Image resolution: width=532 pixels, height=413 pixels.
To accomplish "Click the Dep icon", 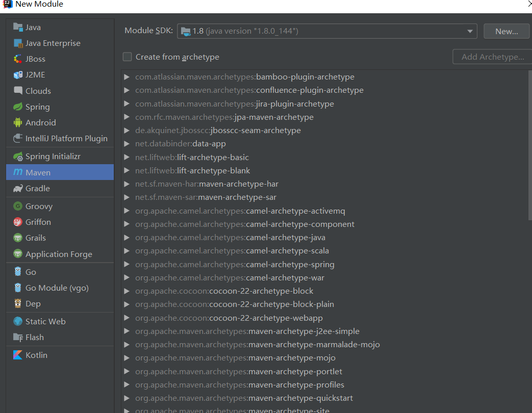I will (18, 303).
